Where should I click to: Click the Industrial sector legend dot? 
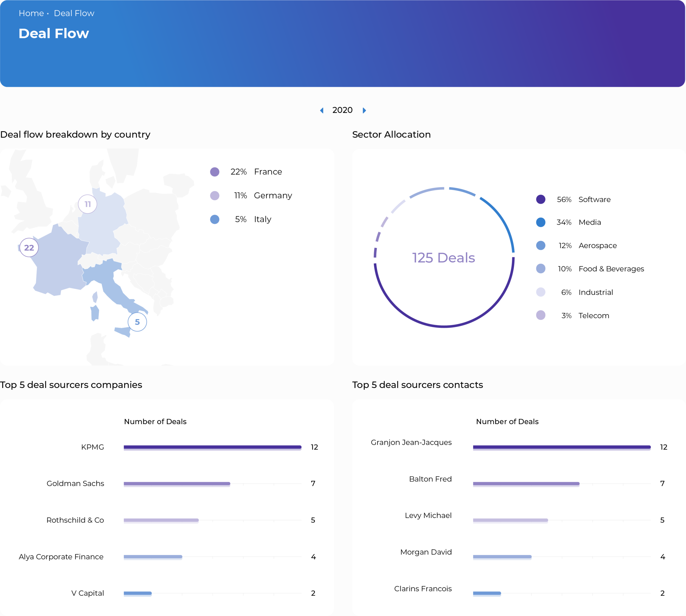point(541,292)
